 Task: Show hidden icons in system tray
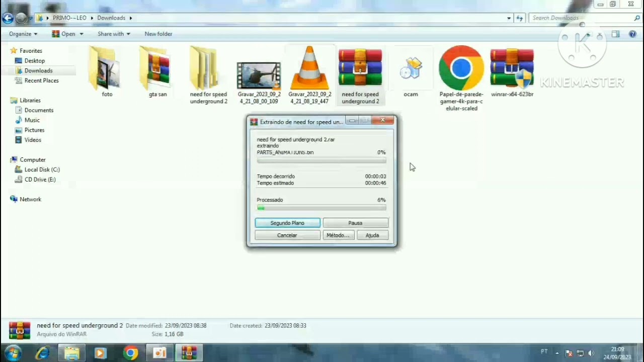[x=557, y=353]
